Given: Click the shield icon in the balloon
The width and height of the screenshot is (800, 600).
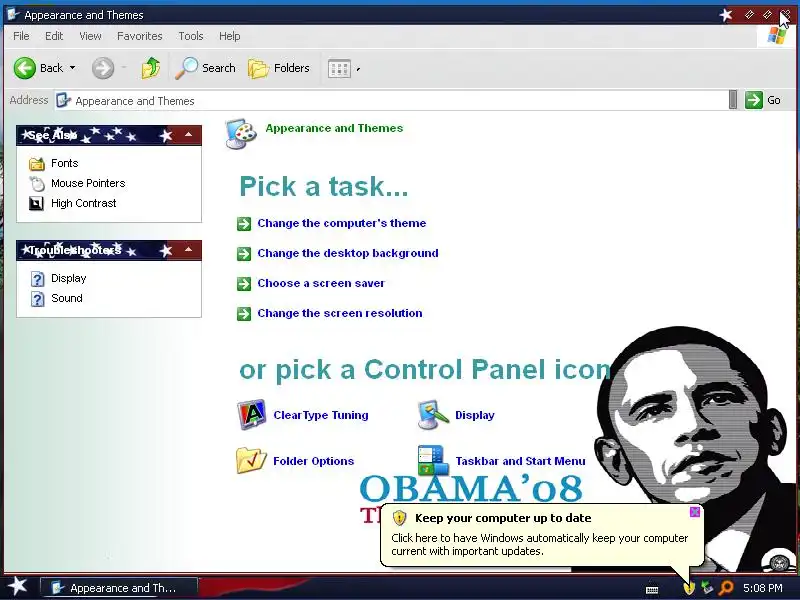Looking at the screenshot, I should 399,518.
